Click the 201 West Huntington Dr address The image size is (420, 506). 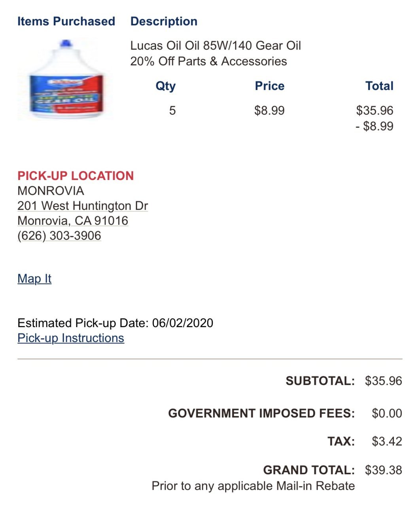pos(83,206)
